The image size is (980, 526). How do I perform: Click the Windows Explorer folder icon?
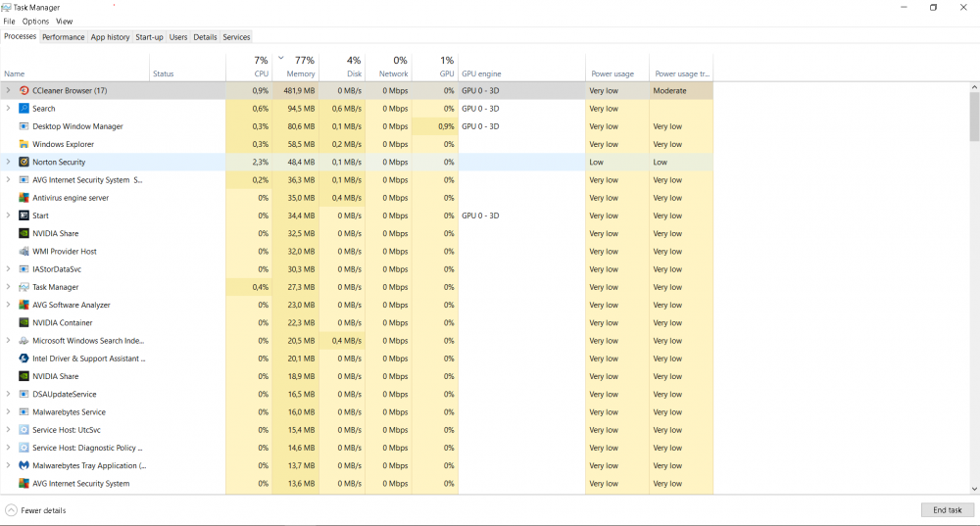click(24, 145)
